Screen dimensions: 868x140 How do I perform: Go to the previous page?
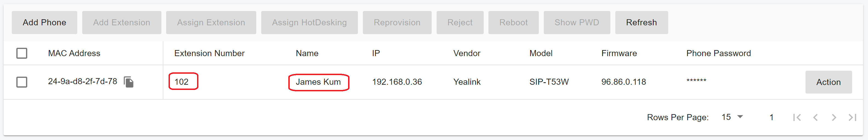[x=815, y=117]
